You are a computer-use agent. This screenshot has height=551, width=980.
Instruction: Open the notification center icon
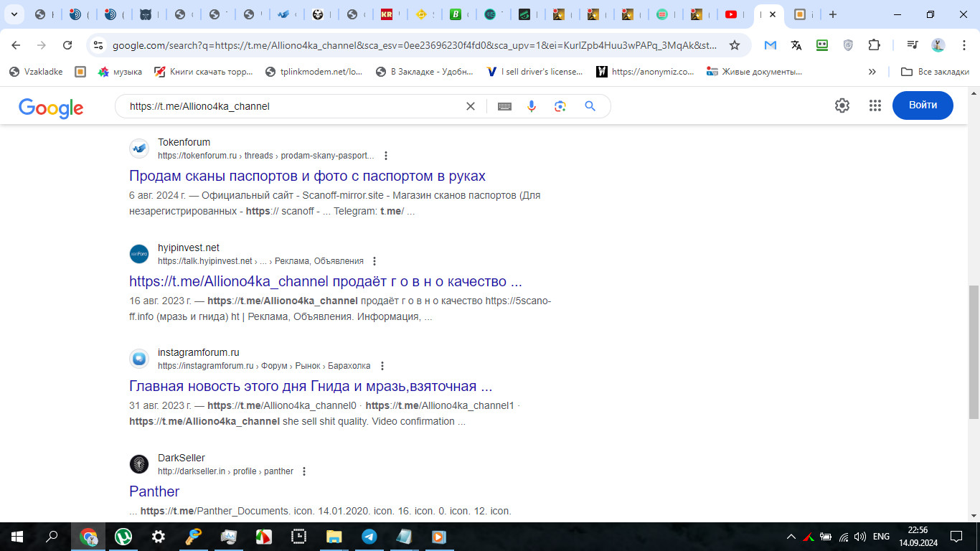(956, 537)
